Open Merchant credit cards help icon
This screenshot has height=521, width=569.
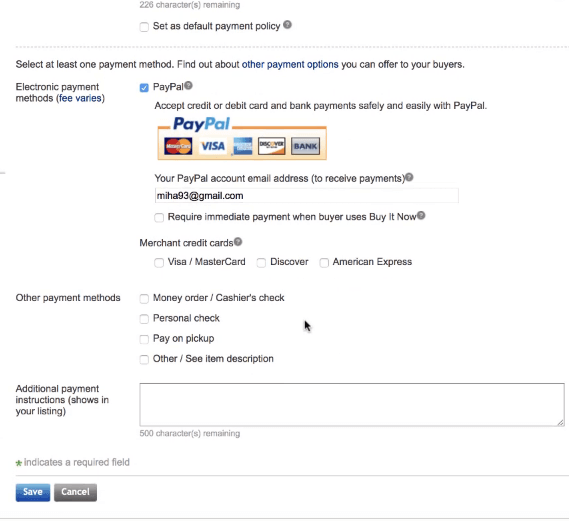coord(238,242)
